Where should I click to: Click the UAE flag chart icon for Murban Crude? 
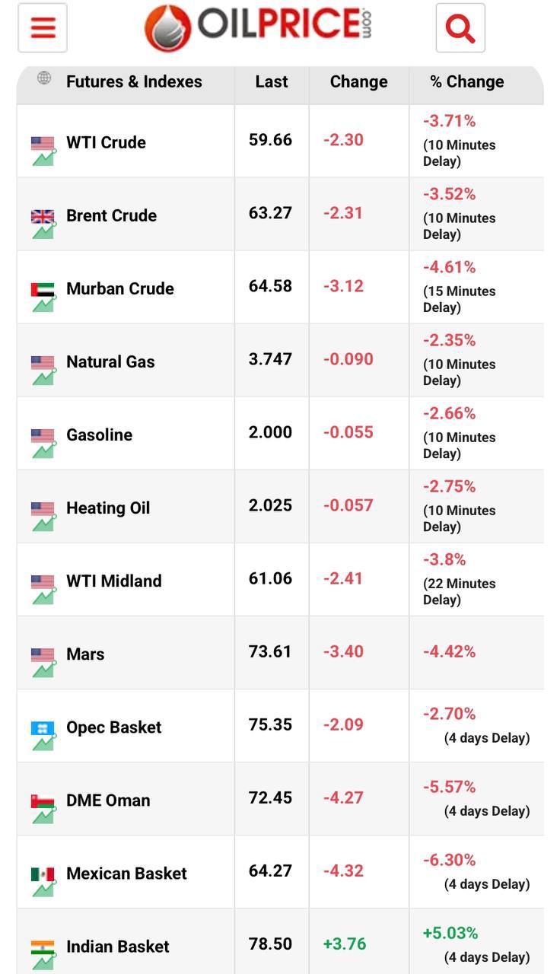pyautogui.click(x=43, y=297)
